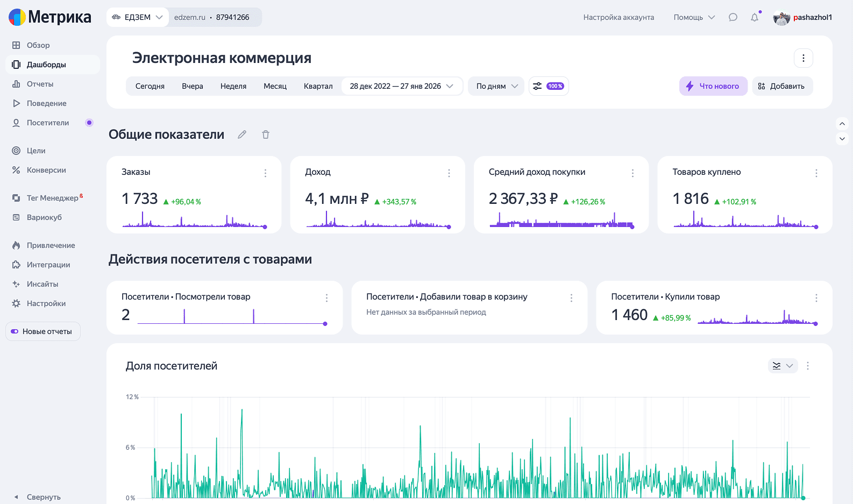Open the pashazhol1 profile avatar
Screen dimensions: 853x504
pyautogui.click(x=781, y=18)
